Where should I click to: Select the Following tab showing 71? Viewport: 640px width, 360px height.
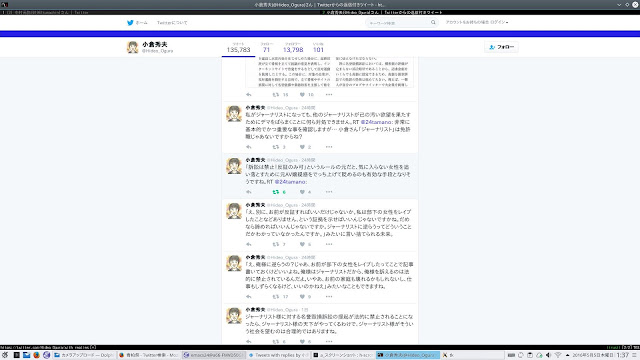click(x=267, y=48)
